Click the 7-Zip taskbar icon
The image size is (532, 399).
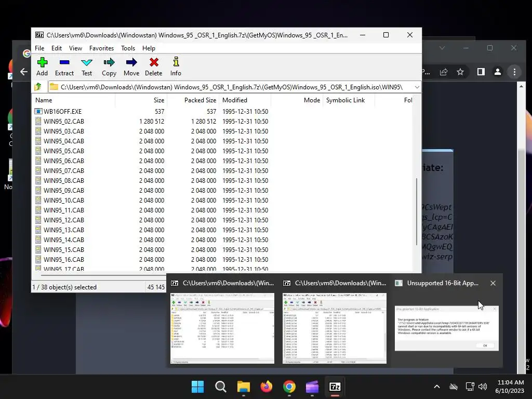tap(335, 387)
